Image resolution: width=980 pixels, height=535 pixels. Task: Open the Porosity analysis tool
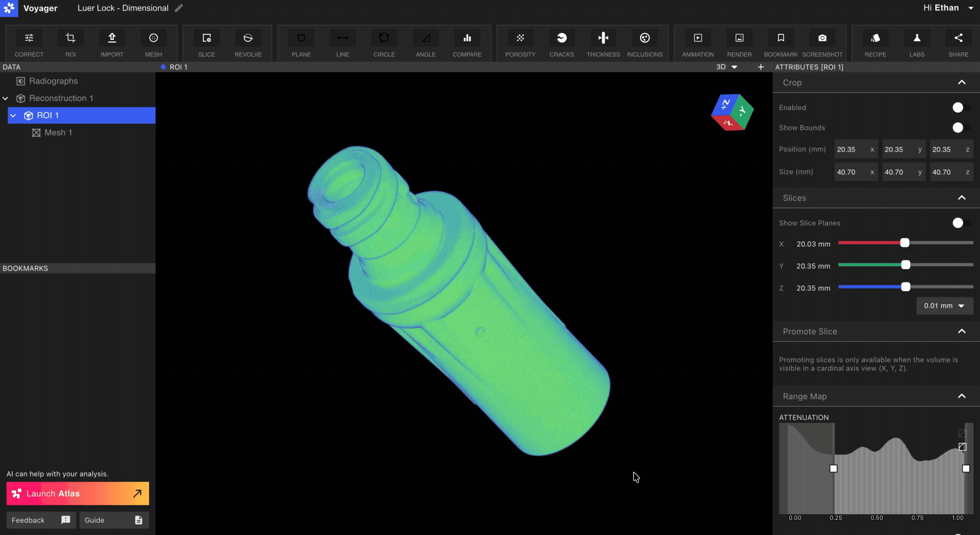click(x=520, y=42)
